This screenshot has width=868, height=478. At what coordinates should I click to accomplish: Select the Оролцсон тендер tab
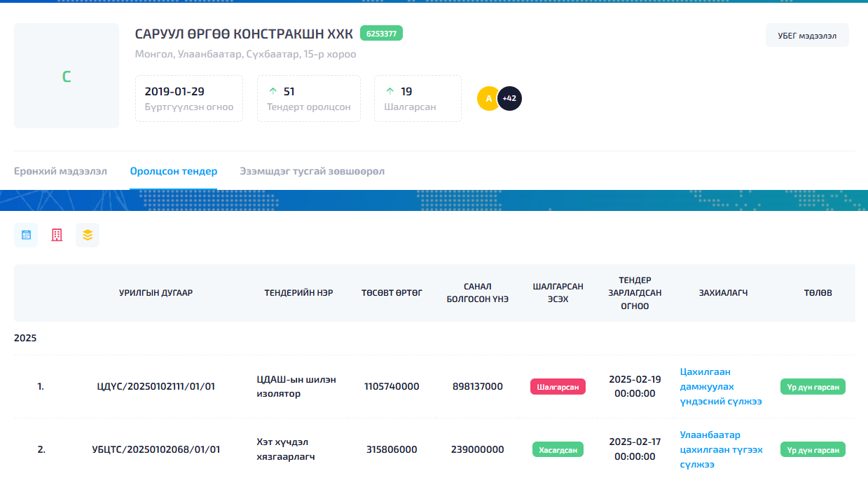click(x=173, y=171)
